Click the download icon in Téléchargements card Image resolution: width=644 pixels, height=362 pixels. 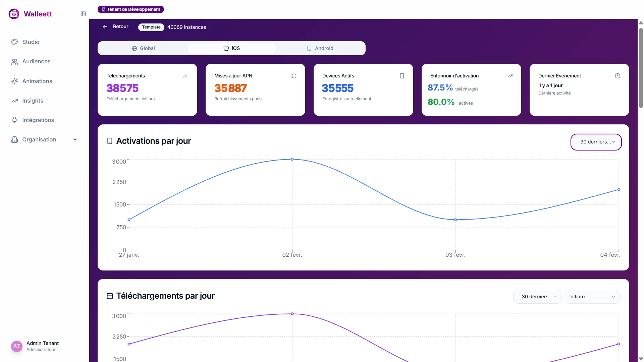(186, 76)
